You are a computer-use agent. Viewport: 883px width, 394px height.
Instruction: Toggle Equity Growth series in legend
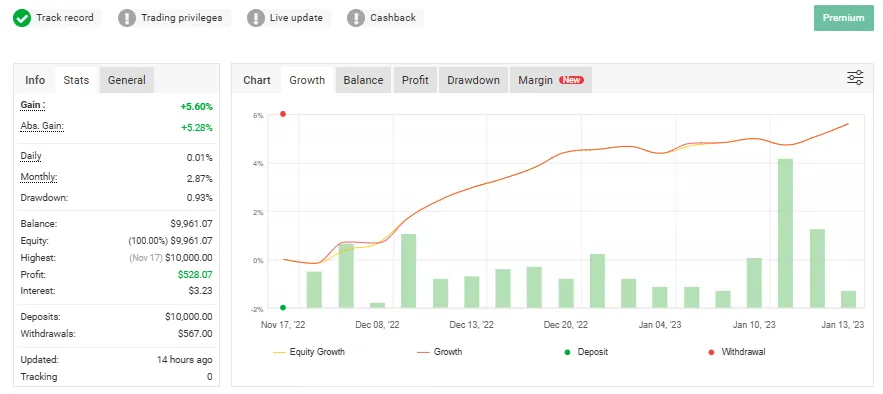(309, 352)
